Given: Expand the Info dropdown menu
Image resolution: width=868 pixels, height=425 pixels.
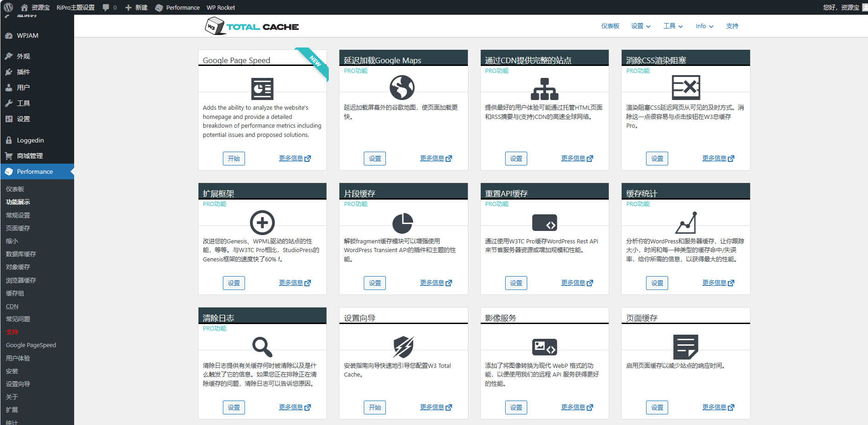Looking at the screenshot, I should click(x=705, y=26).
